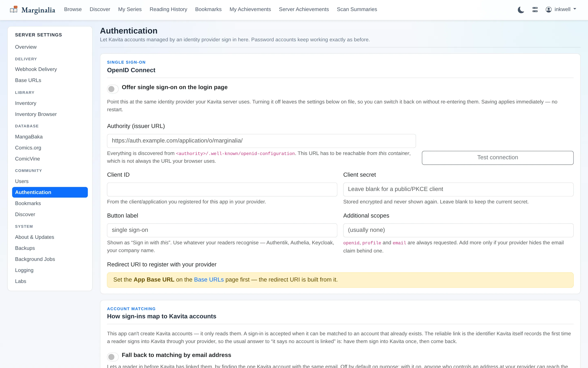
Task: Open Inventory settings
Action: pos(50,103)
